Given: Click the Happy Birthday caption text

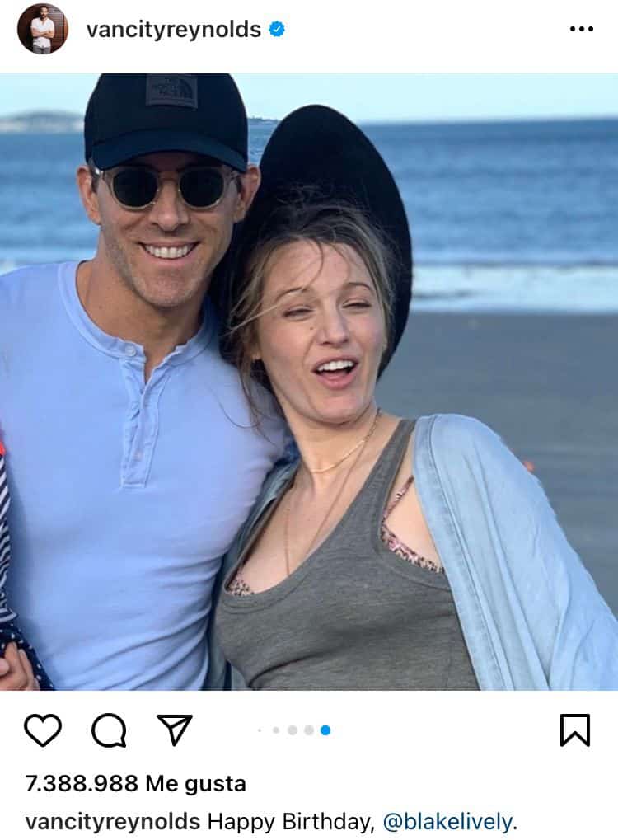Looking at the screenshot, I should tap(291, 821).
